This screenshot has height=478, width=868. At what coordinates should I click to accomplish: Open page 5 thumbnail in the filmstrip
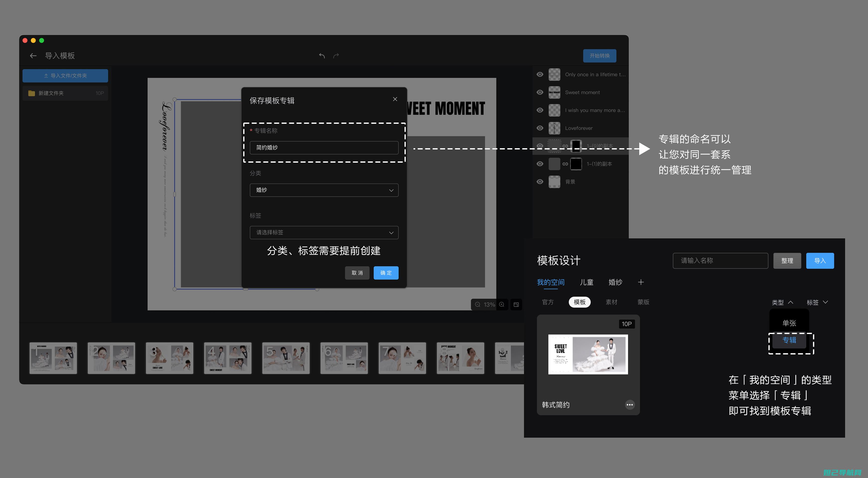(x=286, y=358)
